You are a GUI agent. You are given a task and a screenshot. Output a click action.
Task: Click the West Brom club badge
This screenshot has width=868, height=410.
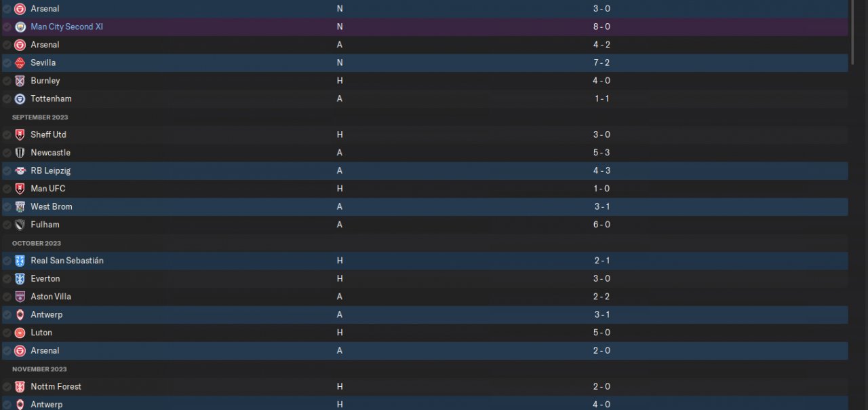pyautogui.click(x=20, y=207)
